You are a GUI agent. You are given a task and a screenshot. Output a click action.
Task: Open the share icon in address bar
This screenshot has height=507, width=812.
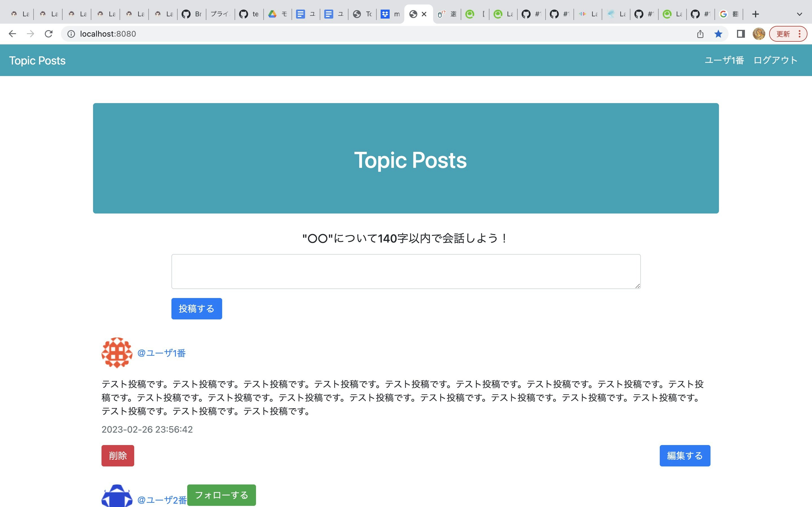(700, 34)
